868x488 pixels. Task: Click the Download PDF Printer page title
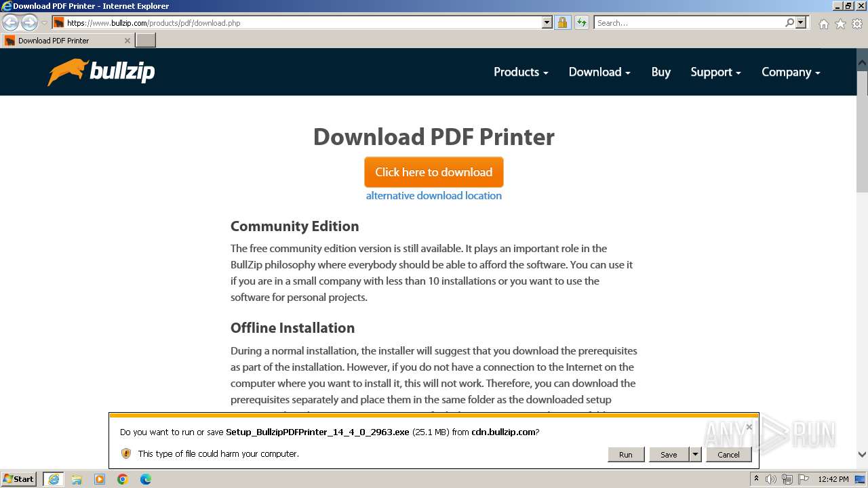[x=434, y=137]
